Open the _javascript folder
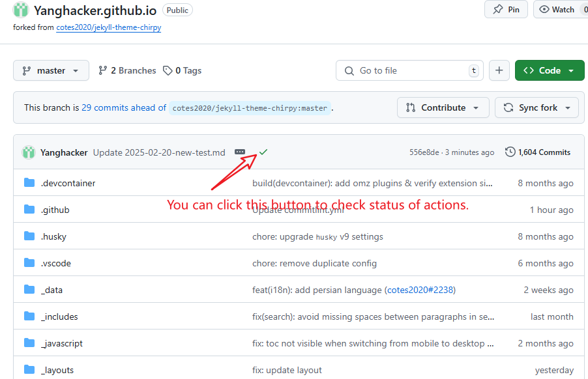 point(61,343)
